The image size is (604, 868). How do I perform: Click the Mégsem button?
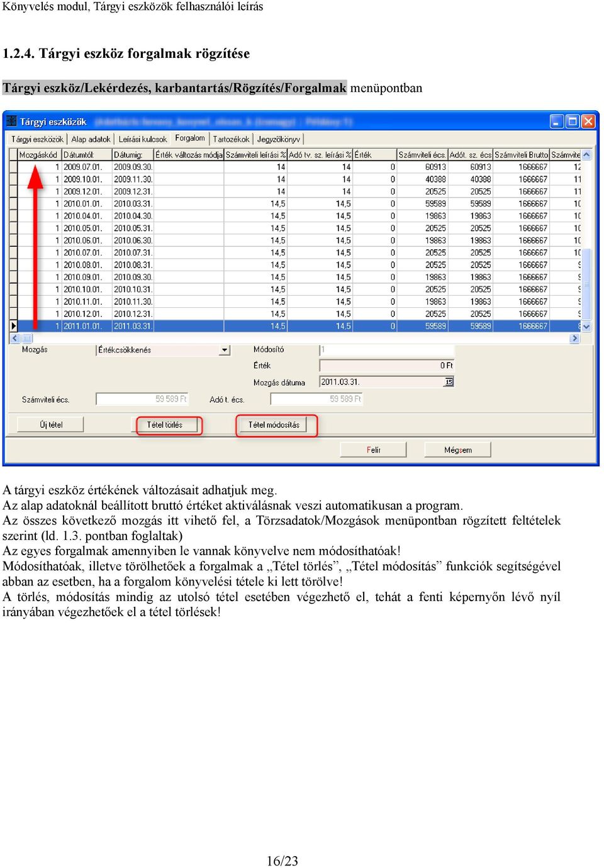click(x=457, y=450)
